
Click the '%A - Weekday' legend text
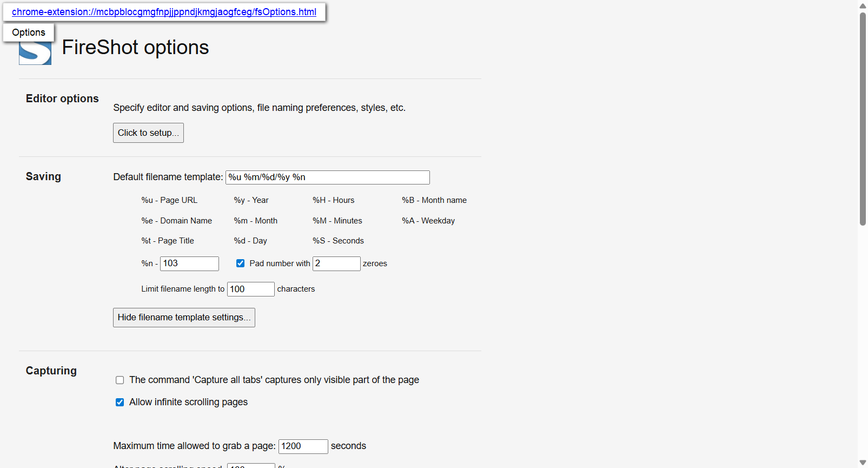pos(428,221)
